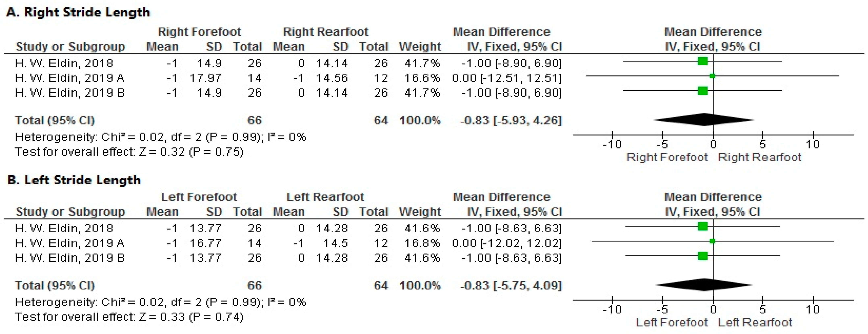Click the 'Right Rearfoot' axis label below the plot
This screenshot has height=334, width=868.
coord(760,157)
